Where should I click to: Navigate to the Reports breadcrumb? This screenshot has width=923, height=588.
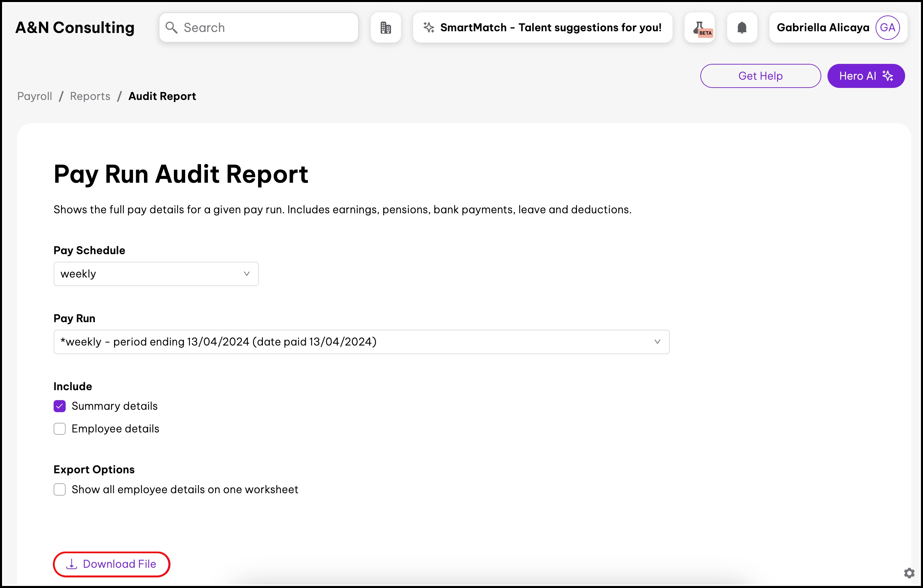[90, 96]
